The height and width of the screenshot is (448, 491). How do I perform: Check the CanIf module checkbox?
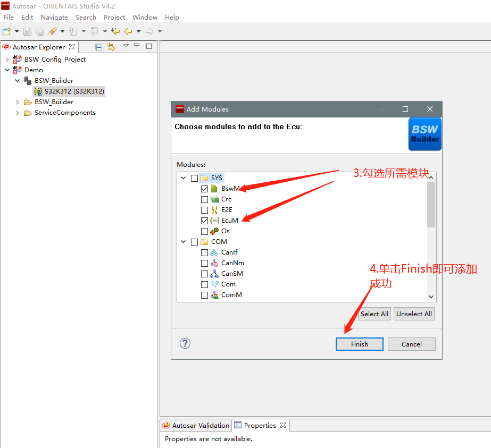pos(205,252)
